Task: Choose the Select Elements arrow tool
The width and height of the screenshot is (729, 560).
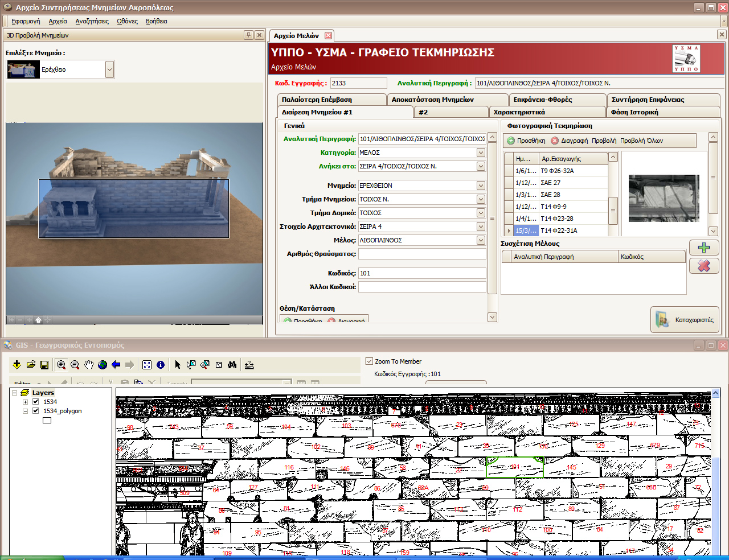Action: tap(178, 365)
